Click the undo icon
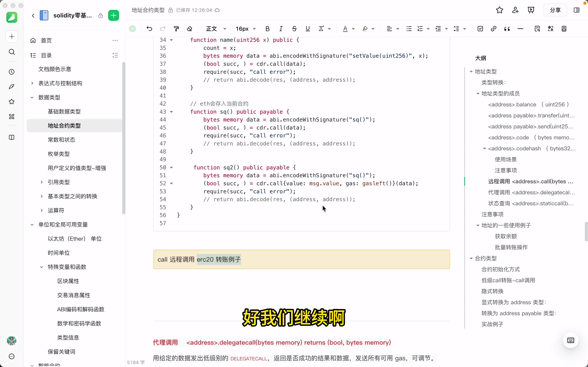Viewport: 588px width, 367px height. tap(149, 28)
